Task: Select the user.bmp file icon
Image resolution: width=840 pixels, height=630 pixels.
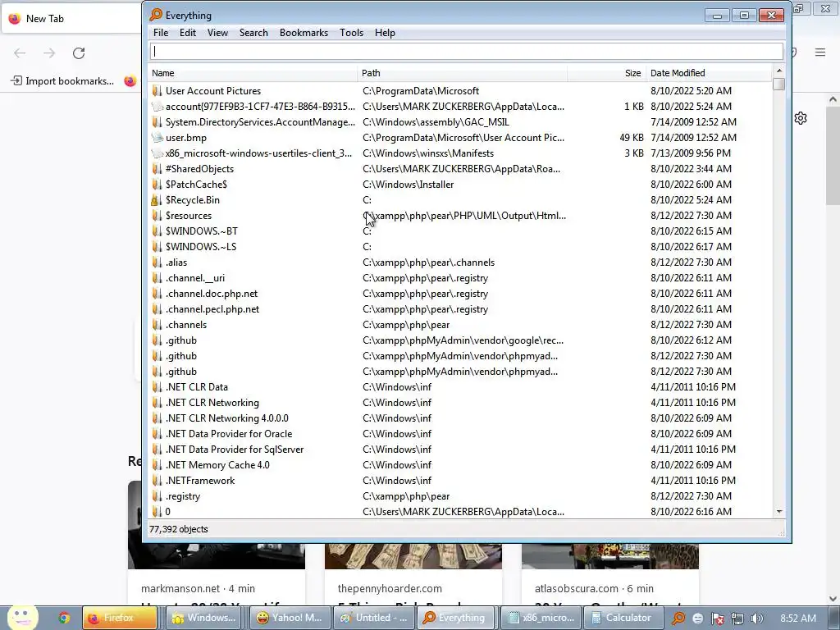Action: pyautogui.click(x=157, y=138)
